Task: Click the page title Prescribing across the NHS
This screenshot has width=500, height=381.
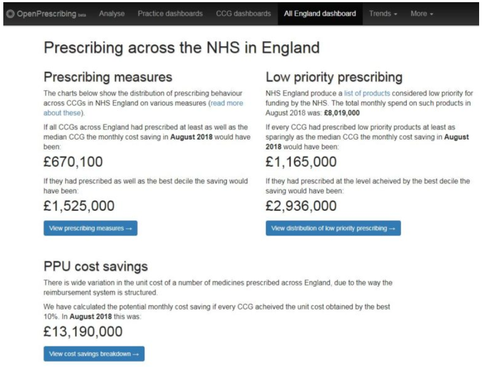Action: [x=182, y=48]
